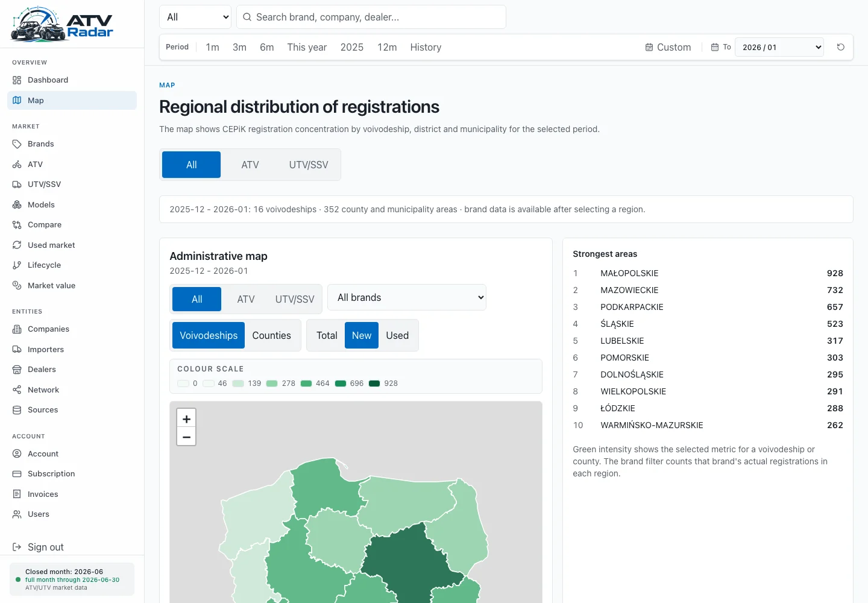
Task: Focus the search brand, company, dealer field
Action: point(371,17)
